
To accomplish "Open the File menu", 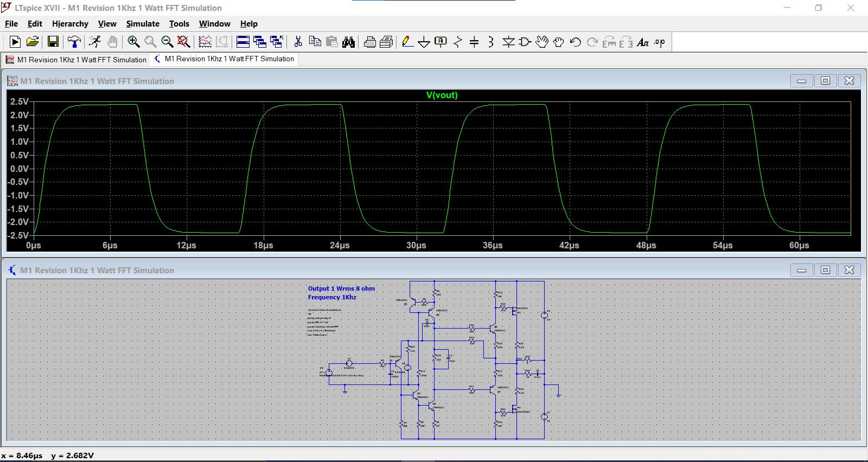I will click(x=11, y=24).
